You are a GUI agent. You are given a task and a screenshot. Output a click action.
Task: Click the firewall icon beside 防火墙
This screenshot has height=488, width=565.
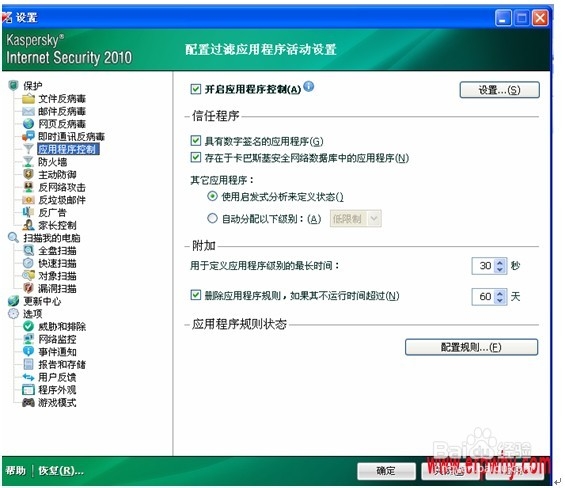28,162
